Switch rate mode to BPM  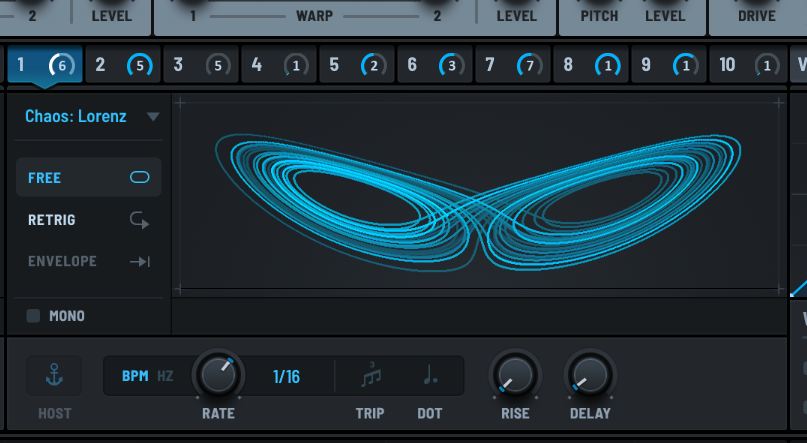(x=135, y=376)
